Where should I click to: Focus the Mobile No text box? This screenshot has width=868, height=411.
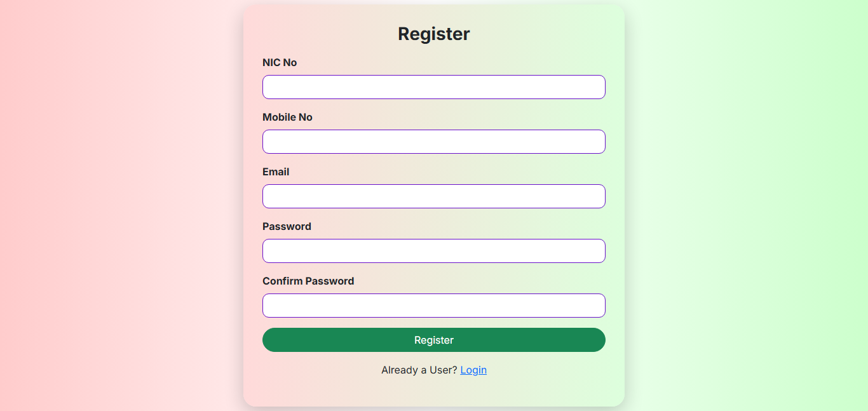[x=434, y=142]
